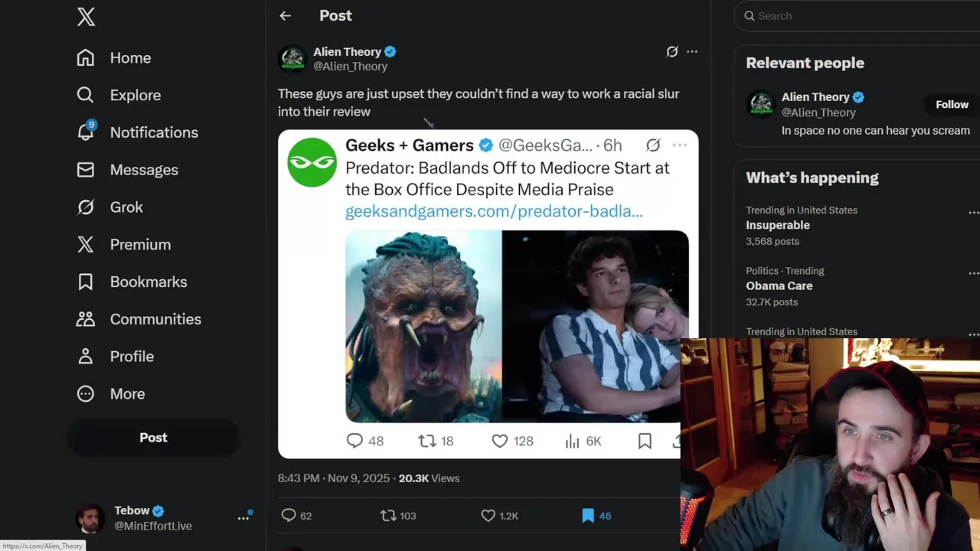The width and height of the screenshot is (980, 551).
Task: Toggle the bookmark on the main post
Action: 587,516
